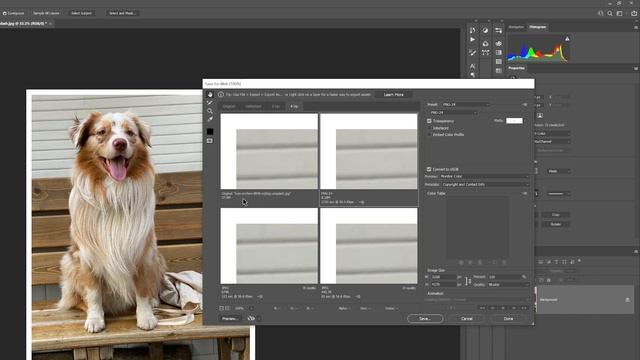Click the histogram cached data warning icon
Image resolution: width=640 pixels, height=360 pixels.
click(x=567, y=39)
